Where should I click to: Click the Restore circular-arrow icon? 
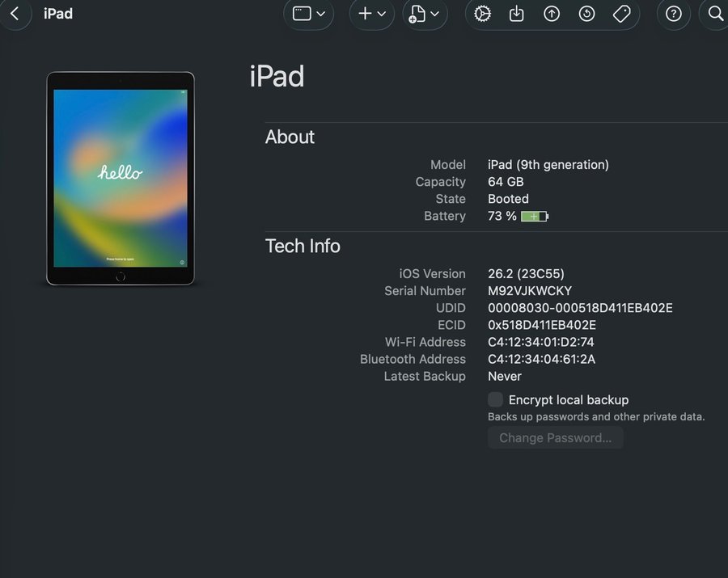tap(587, 14)
